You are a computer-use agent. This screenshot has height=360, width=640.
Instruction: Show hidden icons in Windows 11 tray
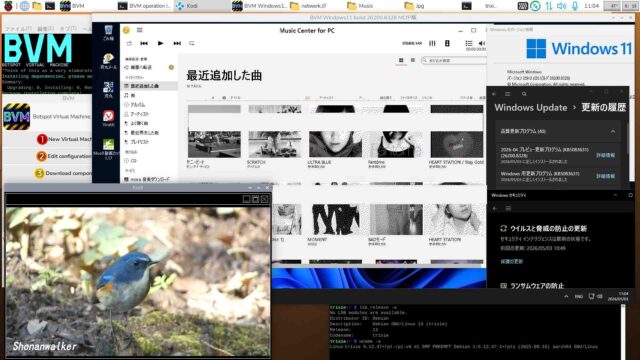tap(566, 296)
